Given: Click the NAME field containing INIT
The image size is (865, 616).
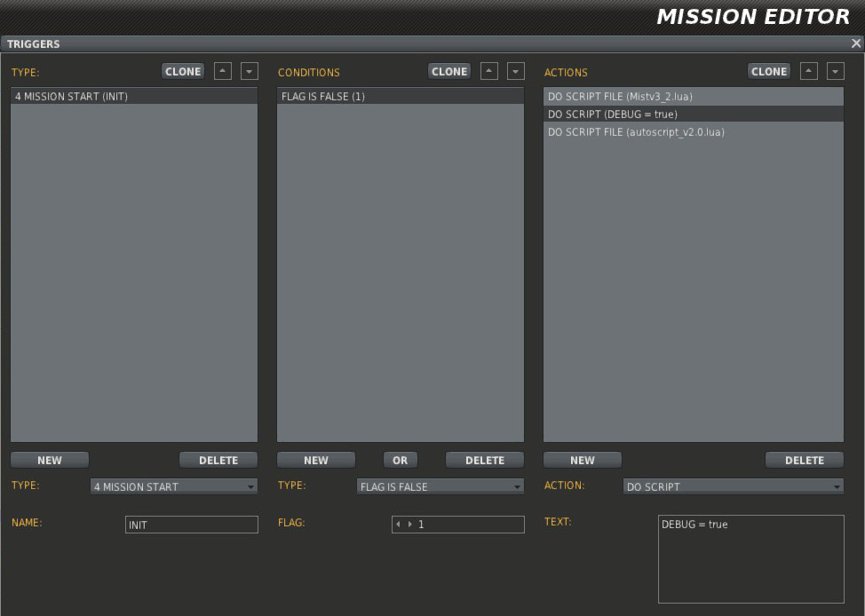Looking at the screenshot, I should pos(192,525).
